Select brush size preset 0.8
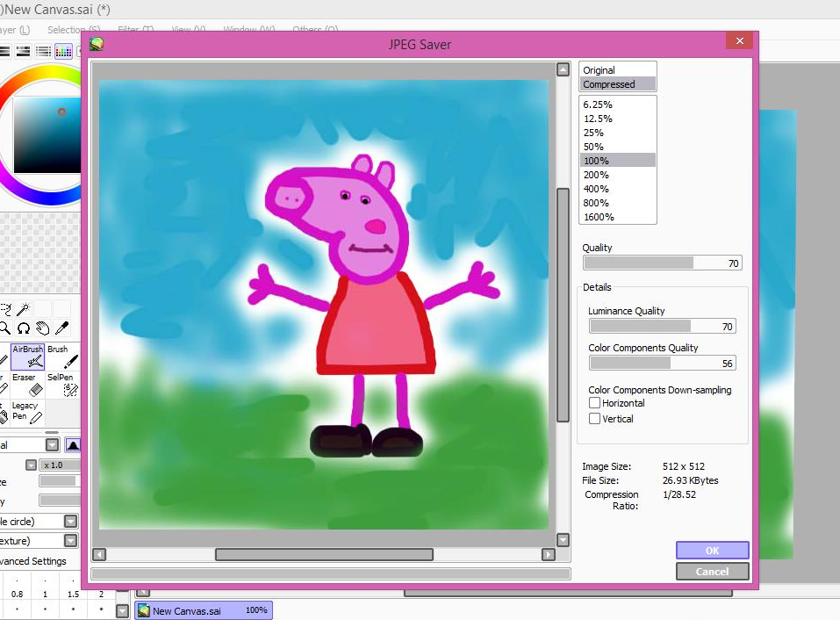The image size is (840, 620). 18,594
